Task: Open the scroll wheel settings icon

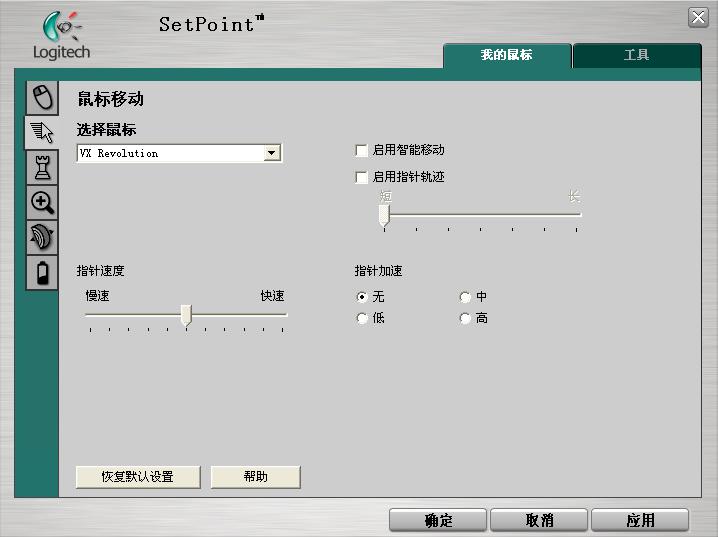Action: click(x=42, y=237)
